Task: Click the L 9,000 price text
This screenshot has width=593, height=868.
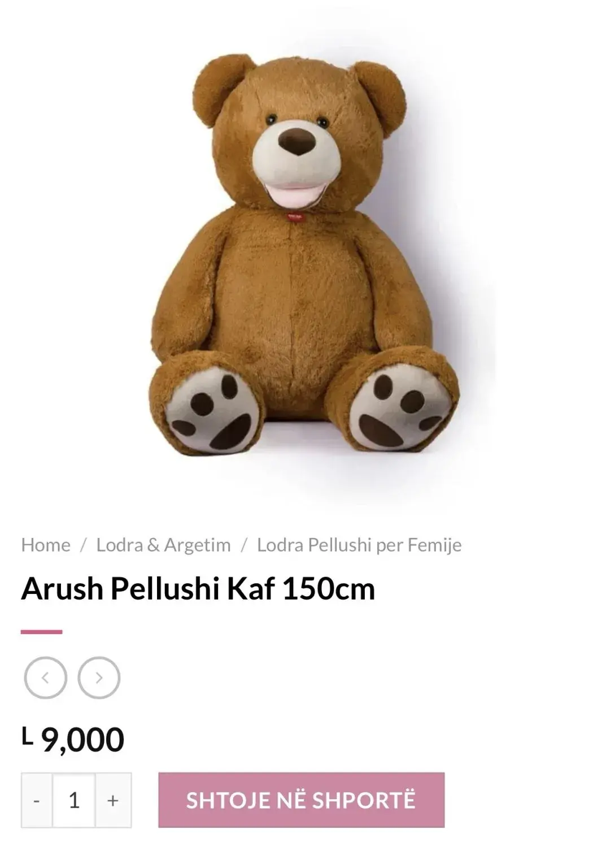Action: [x=73, y=739]
